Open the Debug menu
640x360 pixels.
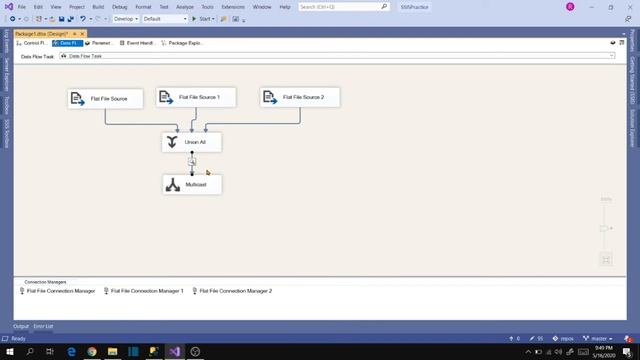coord(120,7)
